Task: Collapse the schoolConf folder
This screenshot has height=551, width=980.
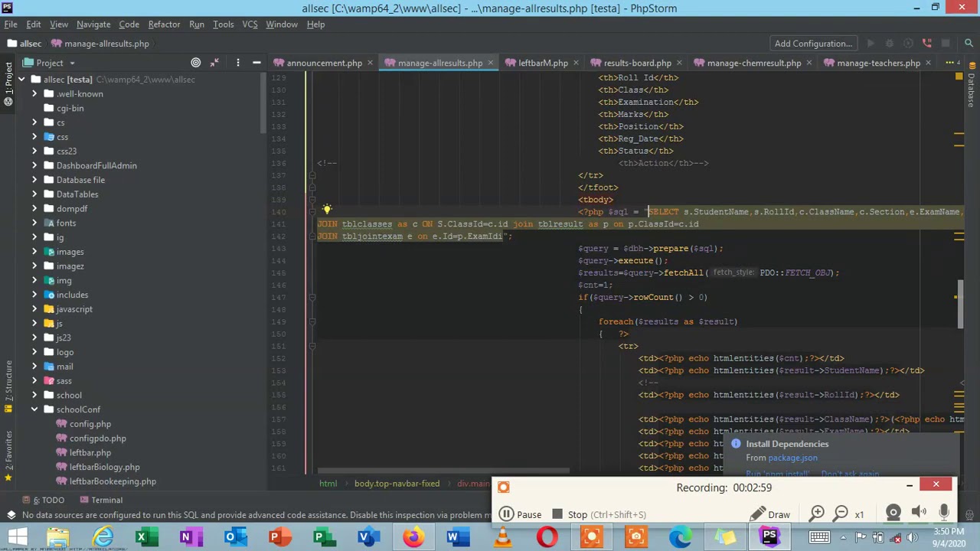Action: pyautogui.click(x=34, y=409)
